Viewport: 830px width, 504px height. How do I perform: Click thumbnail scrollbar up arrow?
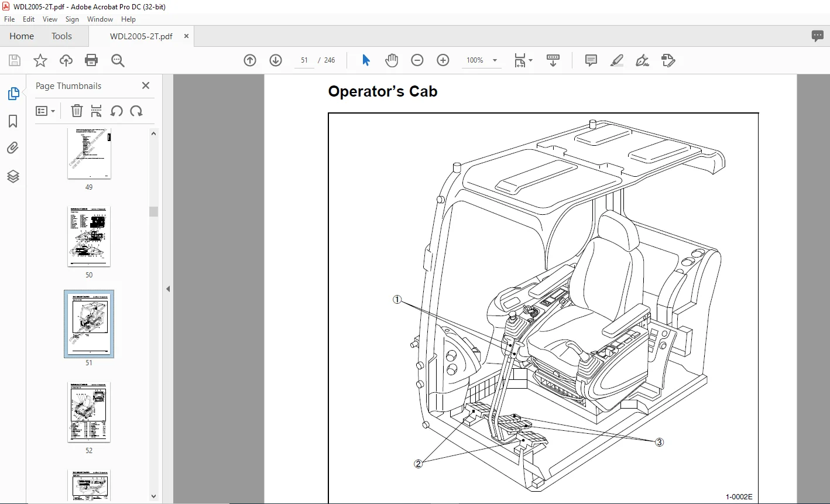[154, 133]
